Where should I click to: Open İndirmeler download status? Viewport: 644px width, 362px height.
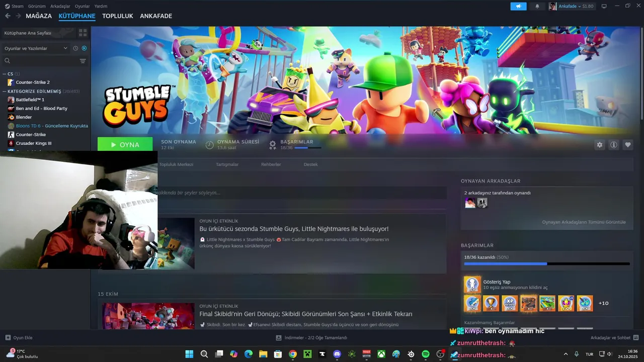click(x=311, y=338)
